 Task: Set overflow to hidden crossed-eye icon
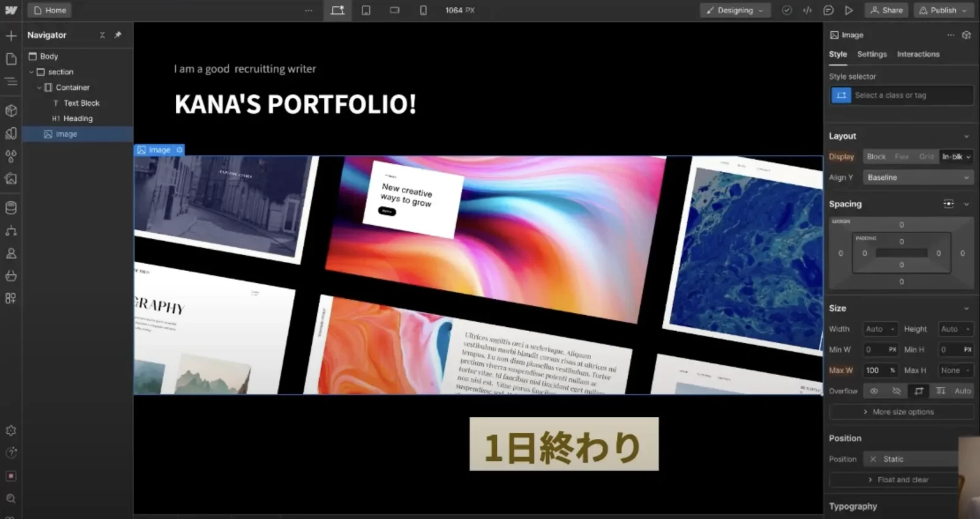897,390
